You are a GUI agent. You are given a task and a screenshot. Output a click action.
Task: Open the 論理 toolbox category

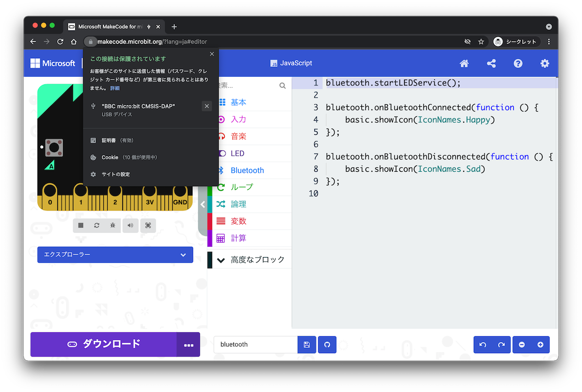[x=249, y=204]
